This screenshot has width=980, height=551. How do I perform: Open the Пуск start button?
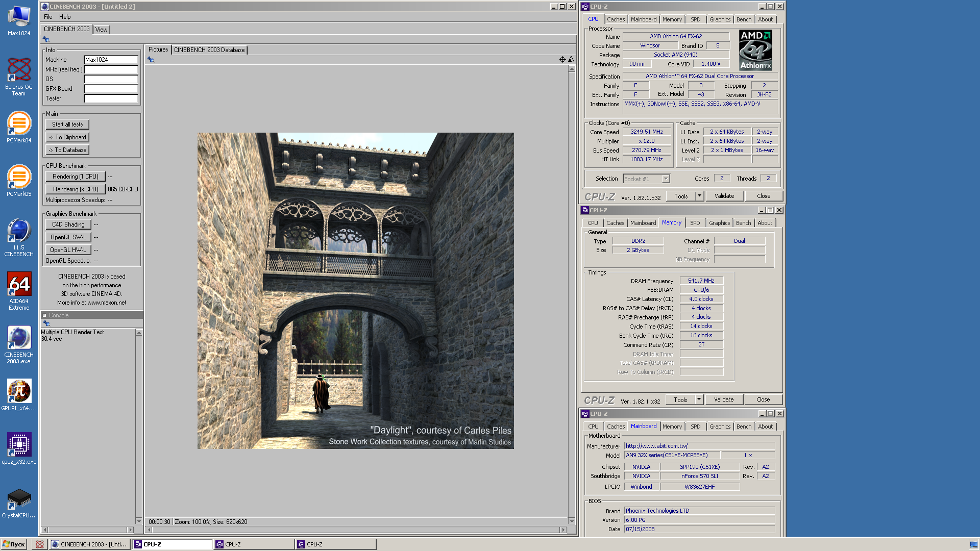14,544
